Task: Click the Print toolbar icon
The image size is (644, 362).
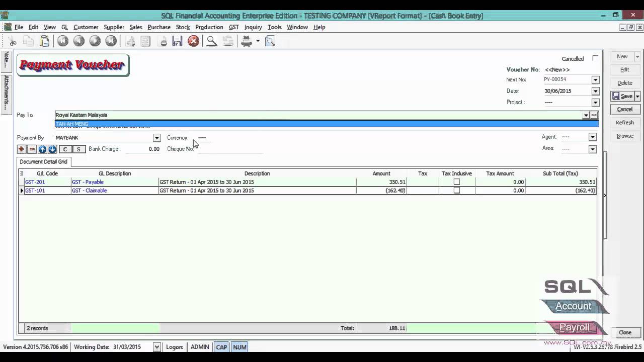Action: (x=247, y=41)
